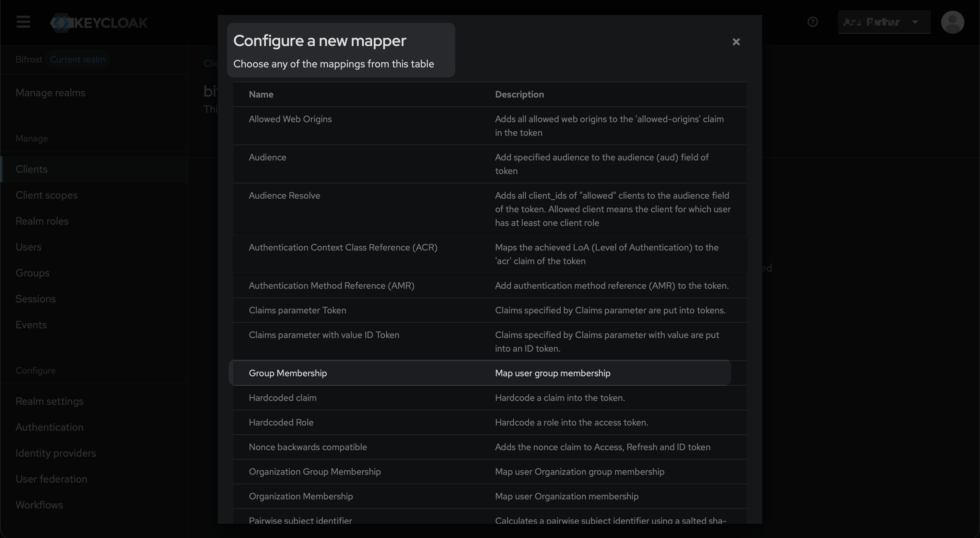Click 'Hardcode a claim into the token.' description
The image size is (980, 538).
pyautogui.click(x=560, y=398)
